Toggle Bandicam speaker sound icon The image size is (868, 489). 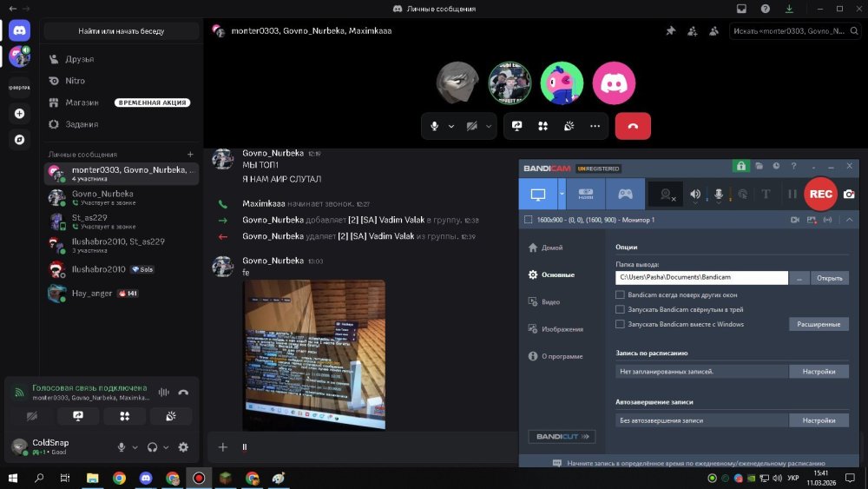tap(695, 195)
